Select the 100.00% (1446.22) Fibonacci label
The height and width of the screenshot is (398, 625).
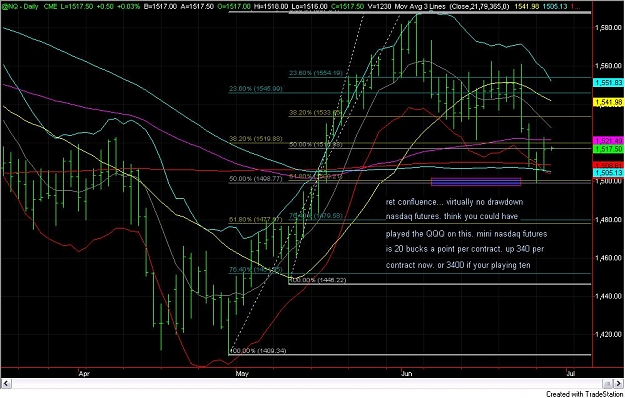(x=318, y=280)
